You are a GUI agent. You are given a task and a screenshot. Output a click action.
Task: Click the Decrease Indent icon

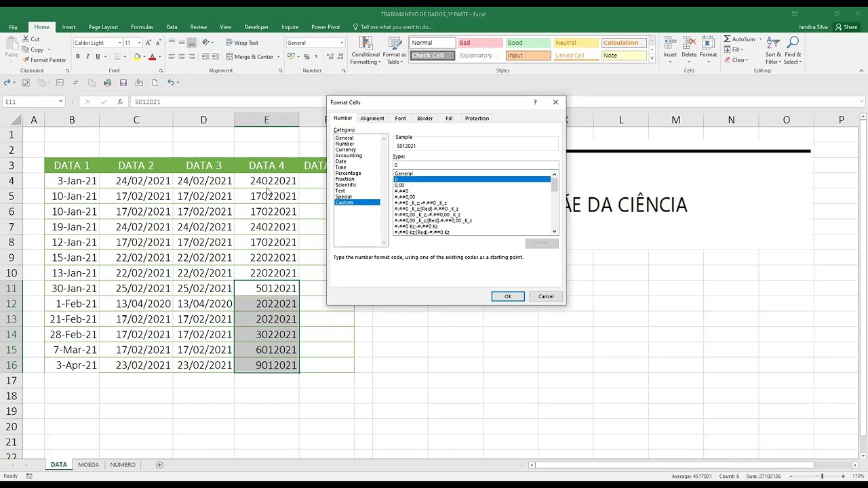(x=205, y=57)
